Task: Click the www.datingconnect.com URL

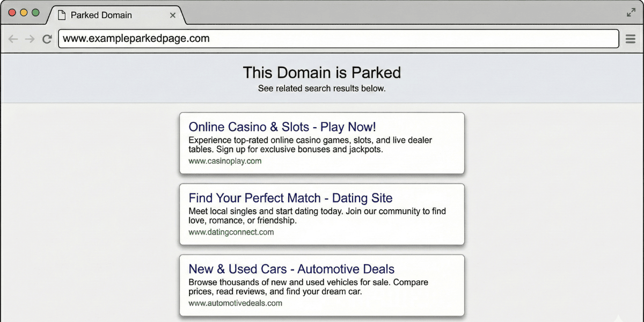Action: point(231,232)
